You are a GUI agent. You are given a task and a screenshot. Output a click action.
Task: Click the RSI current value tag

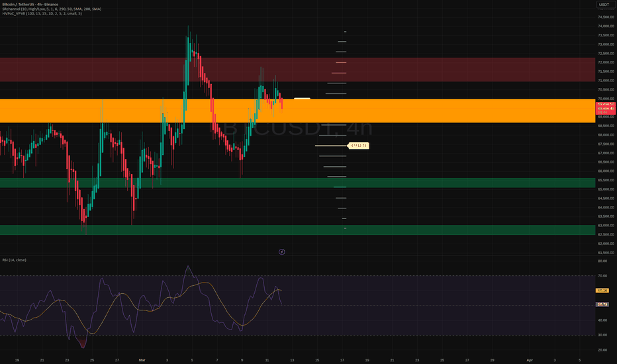(x=602, y=304)
